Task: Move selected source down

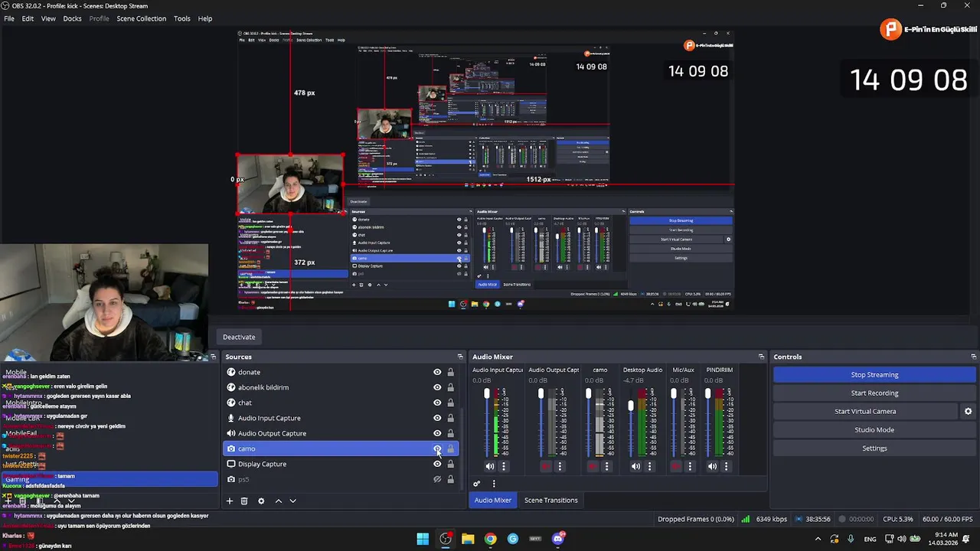Action: pyautogui.click(x=292, y=500)
